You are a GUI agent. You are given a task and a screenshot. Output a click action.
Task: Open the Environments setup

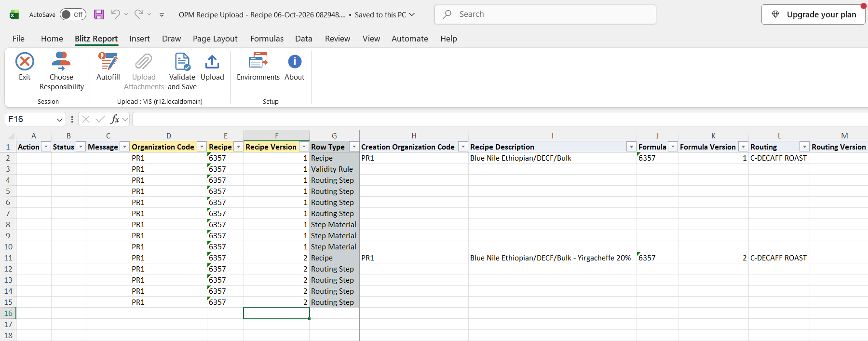[x=258, y=67]
